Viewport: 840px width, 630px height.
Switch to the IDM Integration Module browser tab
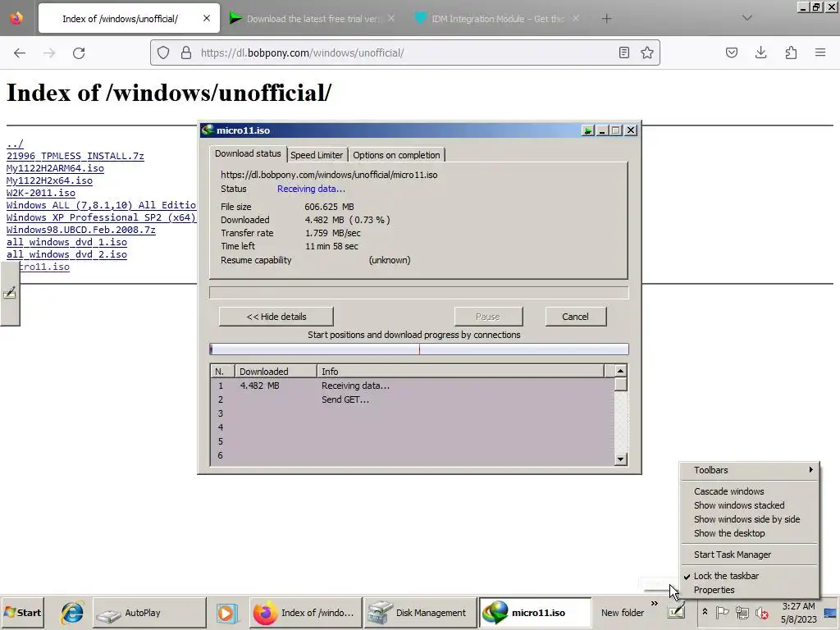pyautogui.click(x=497, y=19)
